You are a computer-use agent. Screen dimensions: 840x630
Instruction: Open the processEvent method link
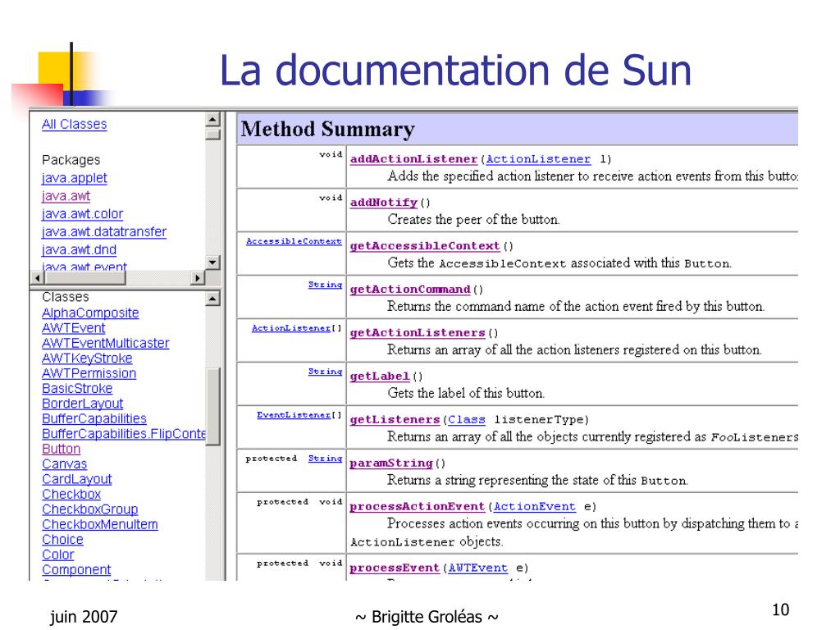(395, 568)
